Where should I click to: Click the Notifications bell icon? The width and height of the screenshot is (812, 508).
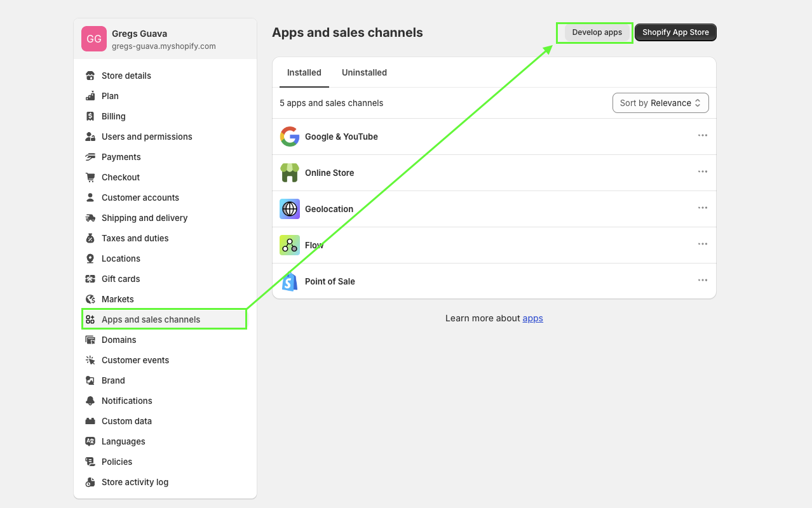[x=90, y=401]
